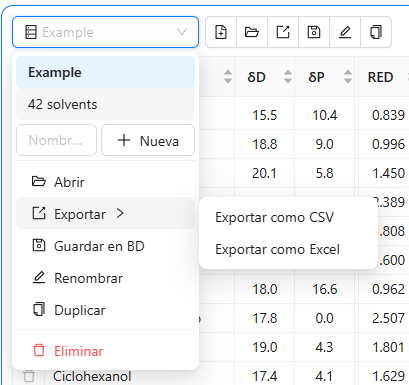Screen dimensions: 409x385
Task: Click the trash icon beside Ciclohexanol
Action: (29, 376)
